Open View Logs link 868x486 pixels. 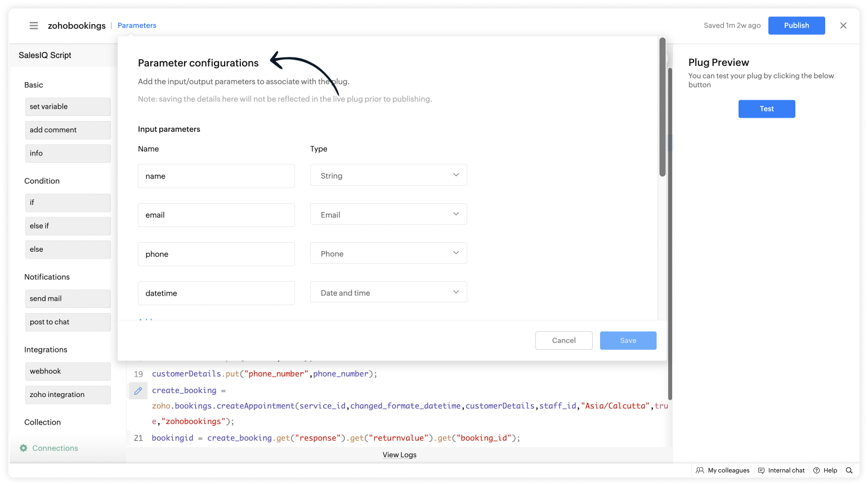399,455
